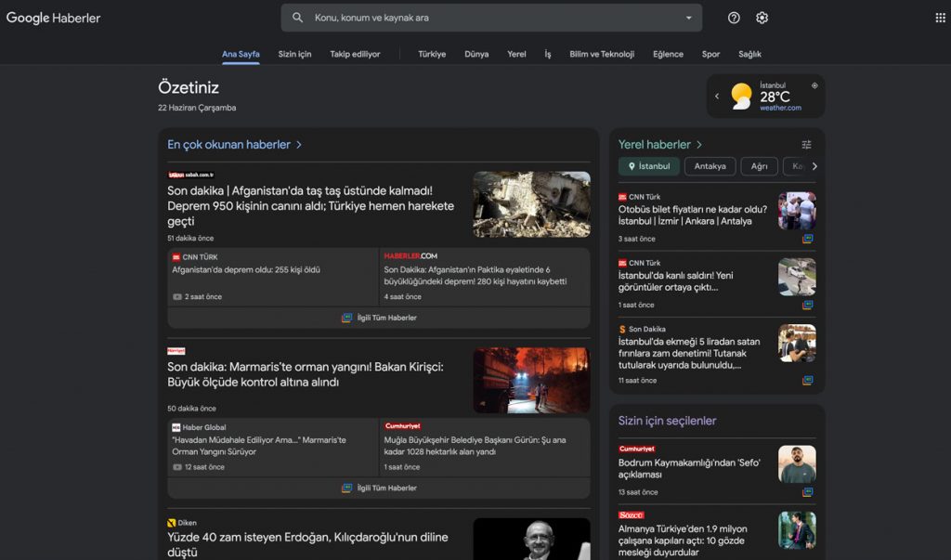Select the Ağrı city chip
951x560 pixels.
pos(759,166)
